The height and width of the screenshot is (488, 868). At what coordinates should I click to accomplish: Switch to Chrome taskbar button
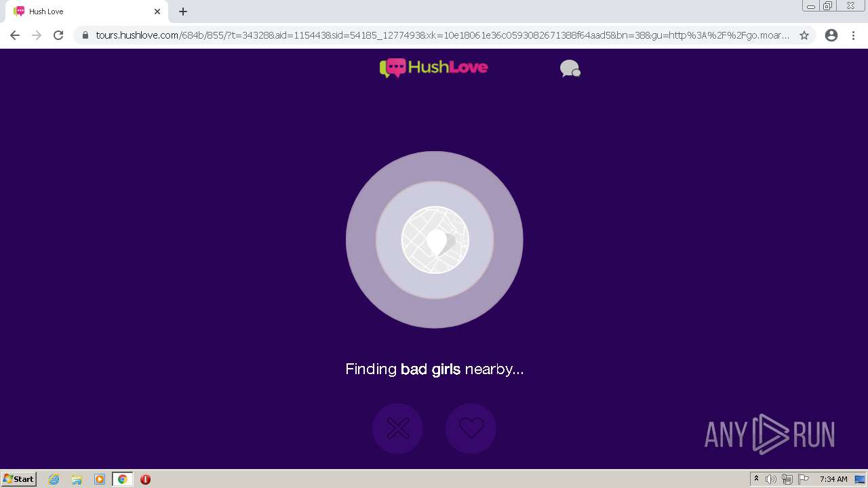122,479
